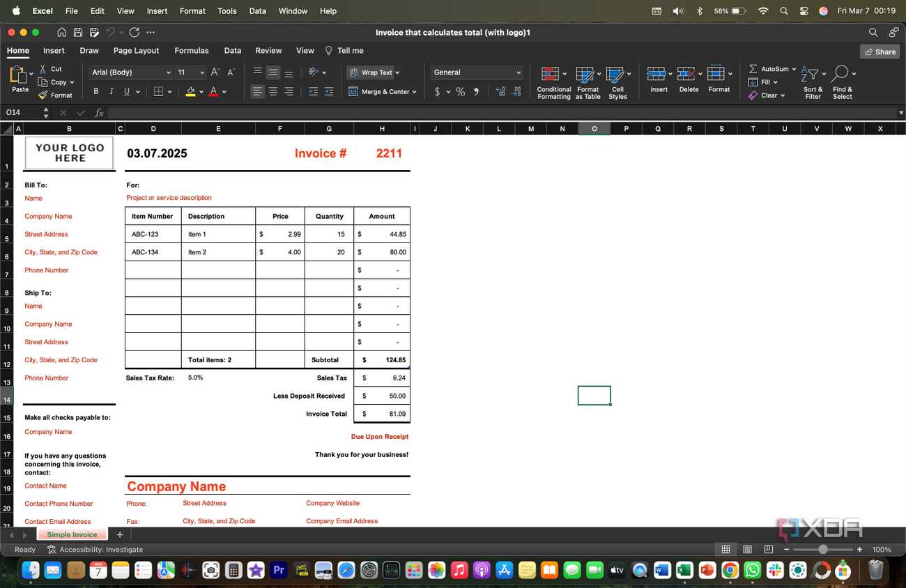Apply yellow fill color bucket
Viewport: 906px width, 588px height.
tap(191, 91)
